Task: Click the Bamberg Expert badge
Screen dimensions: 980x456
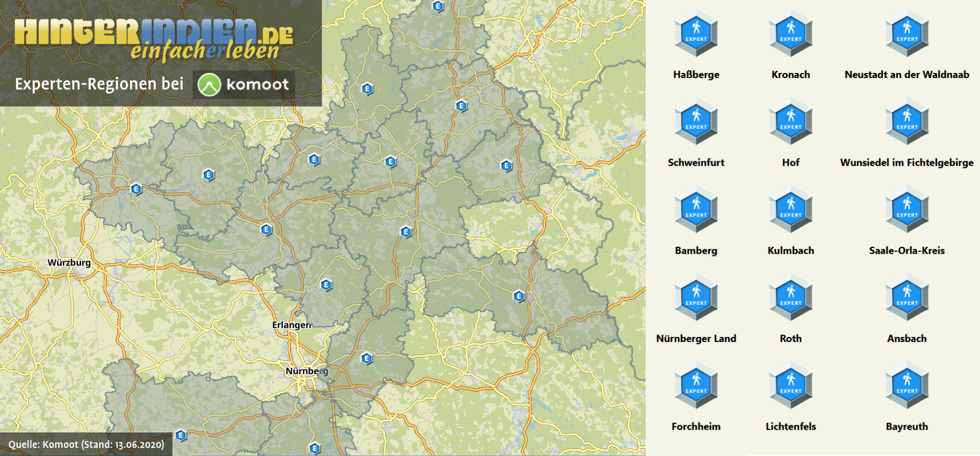Action: [696, 209]
